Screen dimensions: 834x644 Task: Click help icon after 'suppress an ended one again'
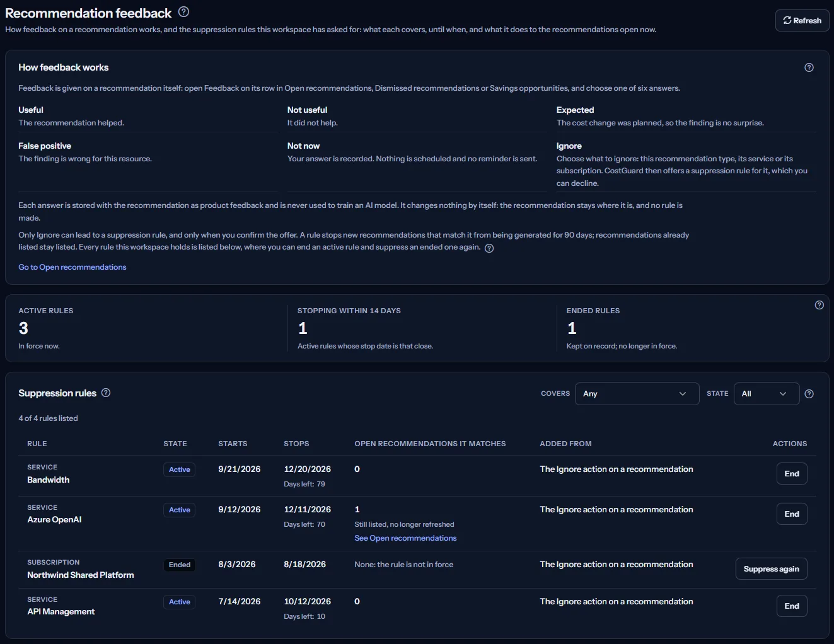[489, 248]
